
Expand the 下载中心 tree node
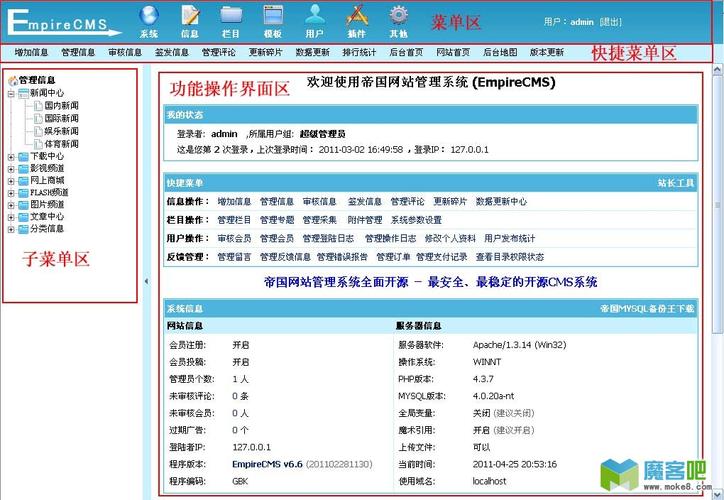click(11, 156)
